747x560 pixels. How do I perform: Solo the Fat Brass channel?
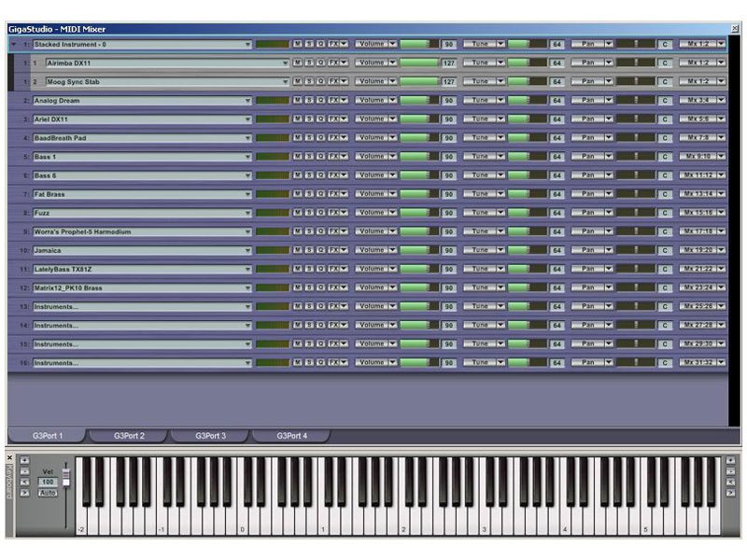click(309, 194)
